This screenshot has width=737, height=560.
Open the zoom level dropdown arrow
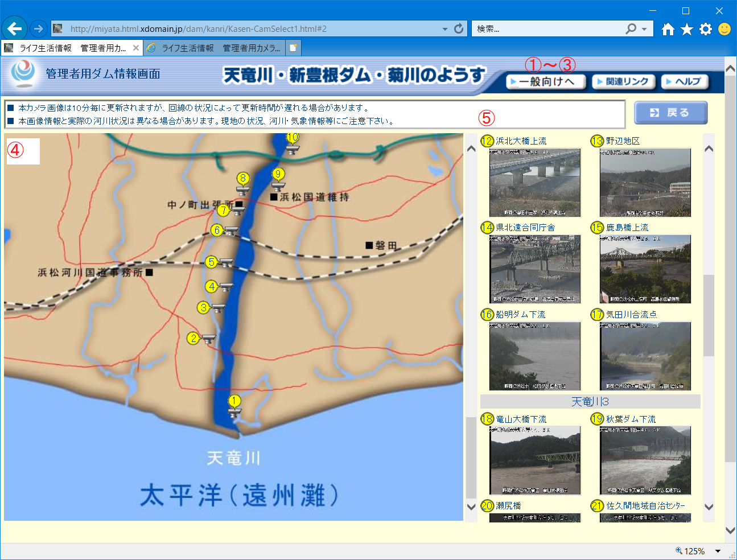(x=718, y=551)
